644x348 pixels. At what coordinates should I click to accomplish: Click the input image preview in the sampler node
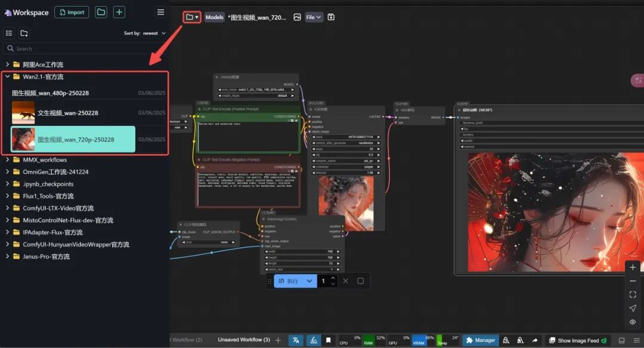point(346,203)
